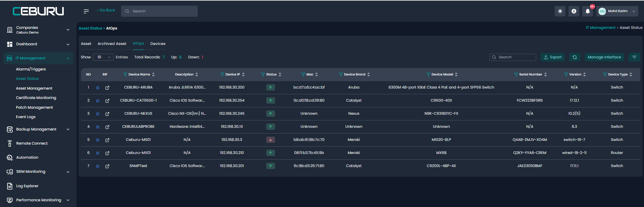644x207 pixels.
Task: Click serial number Q2KY-YYA6-CREM
Action: click(x=530, y=153)
